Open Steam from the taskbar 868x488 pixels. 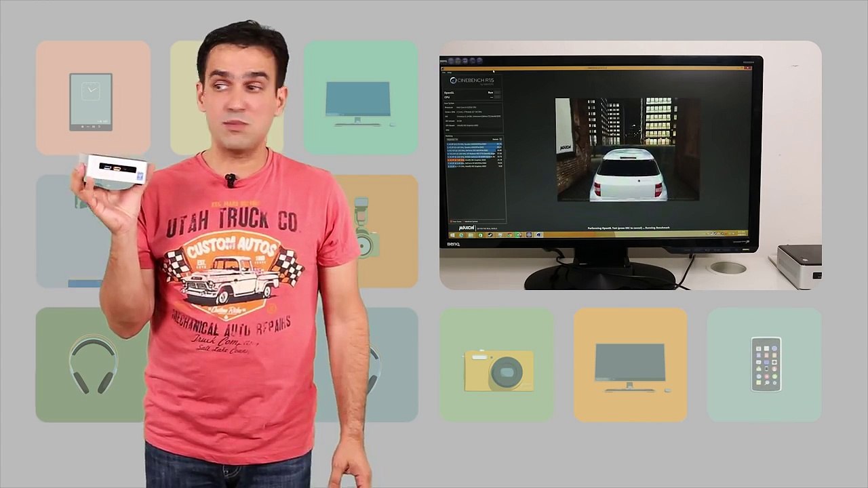pyautogui.click(x=490, y=235)
